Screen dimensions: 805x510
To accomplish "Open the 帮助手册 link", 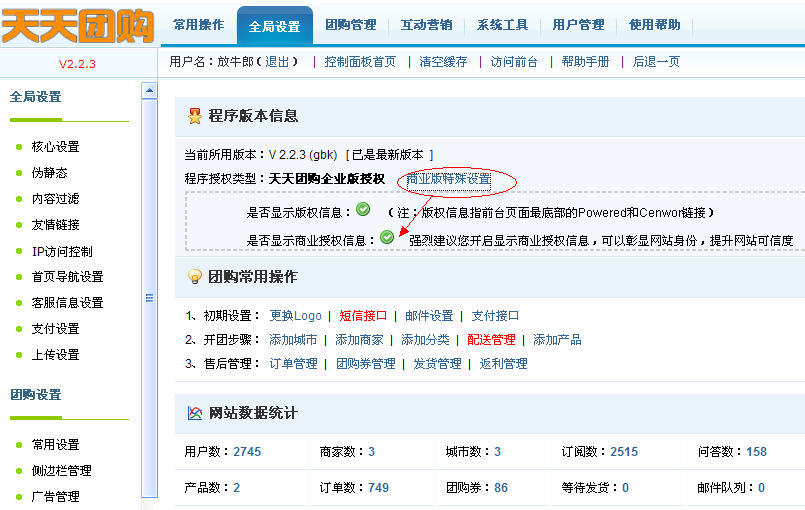I will 585,62.
